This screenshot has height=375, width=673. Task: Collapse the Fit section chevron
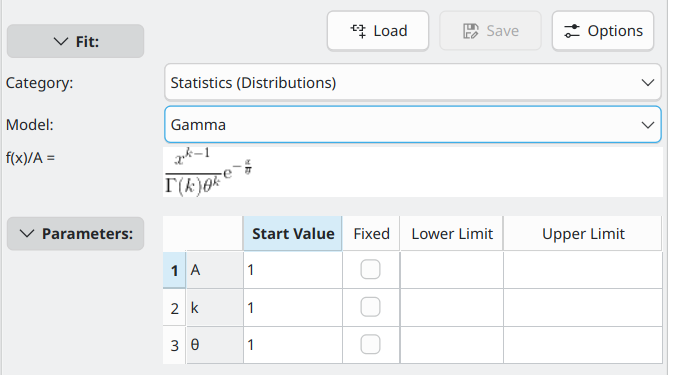coord(61,41)
